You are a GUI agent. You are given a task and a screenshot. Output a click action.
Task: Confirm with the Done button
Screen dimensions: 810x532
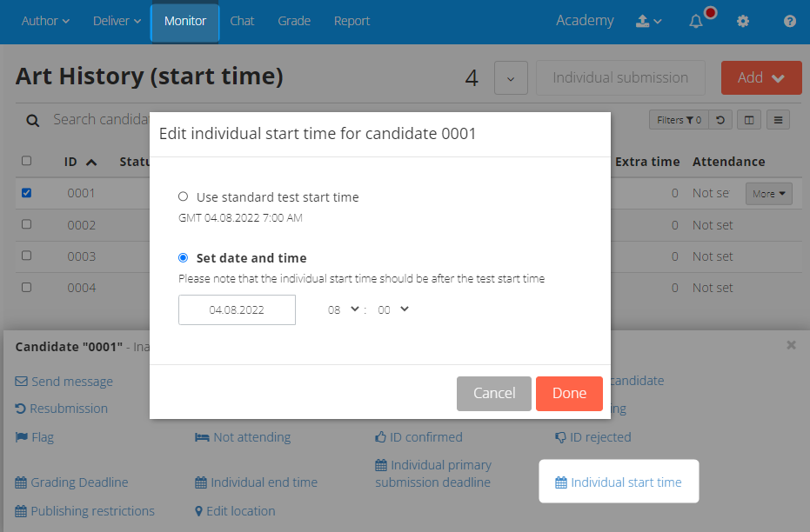[569, 394]
